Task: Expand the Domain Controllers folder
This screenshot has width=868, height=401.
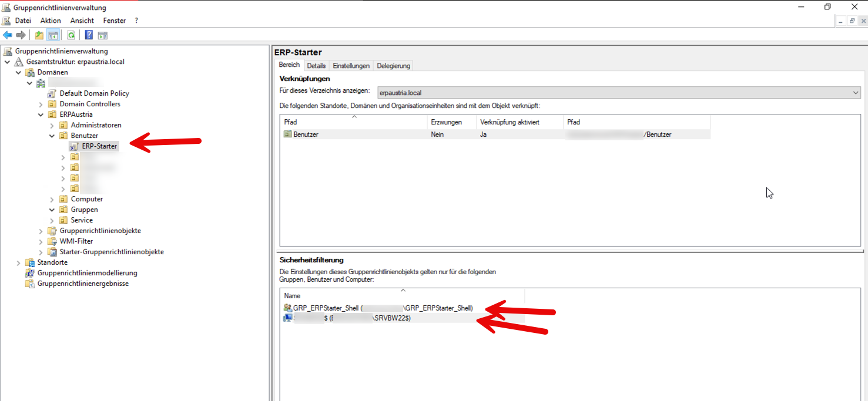Action: [41, 104]
